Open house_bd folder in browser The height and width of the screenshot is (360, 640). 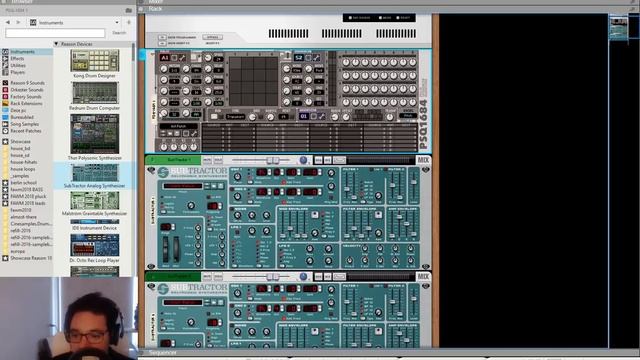pos(20,148)
